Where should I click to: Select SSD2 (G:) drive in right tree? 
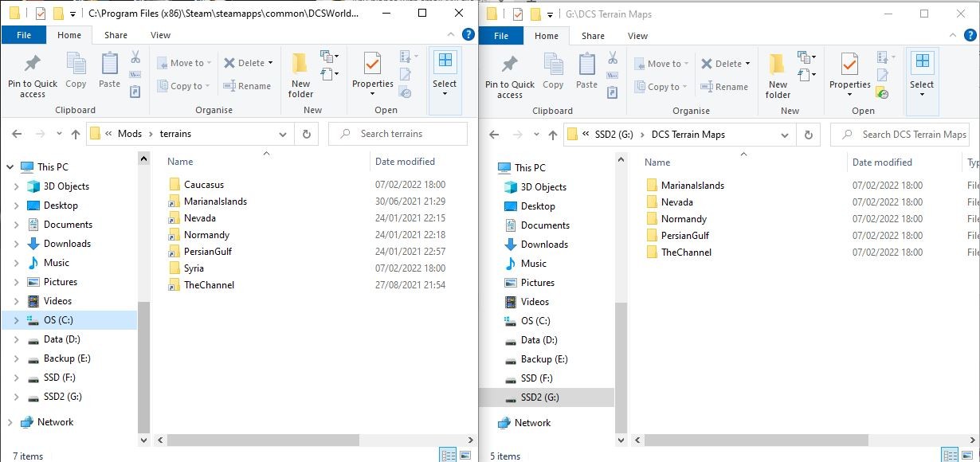[539, 397]
